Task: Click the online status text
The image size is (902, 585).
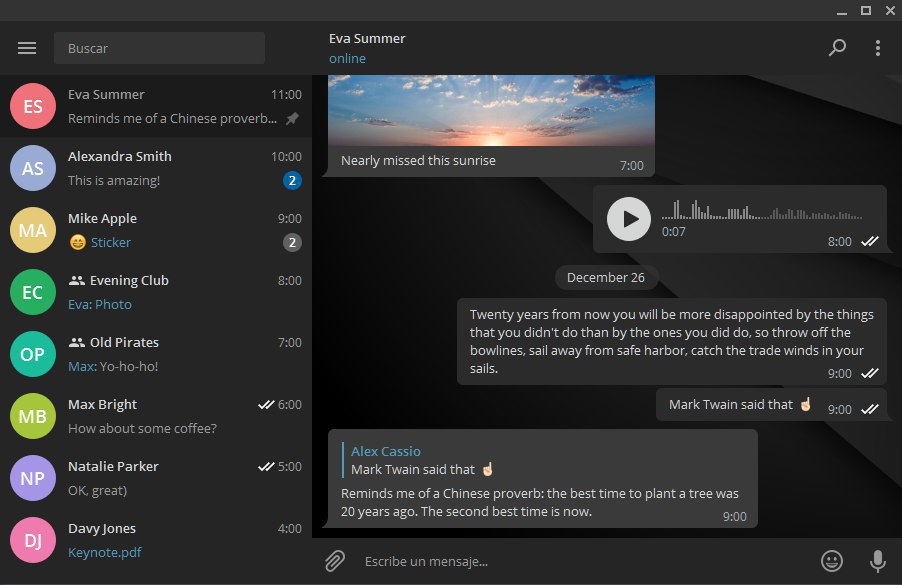Action: pos(347,59)
